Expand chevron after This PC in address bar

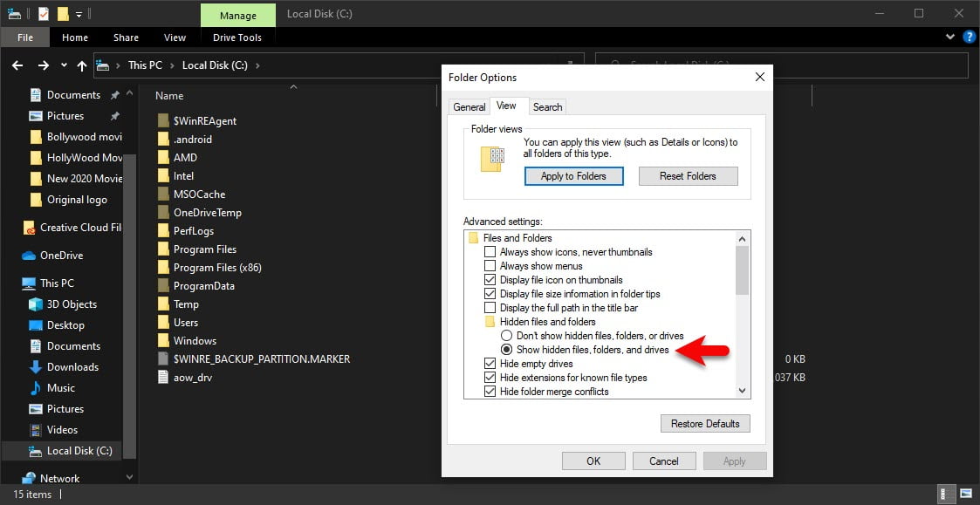[x=173, y=65]
